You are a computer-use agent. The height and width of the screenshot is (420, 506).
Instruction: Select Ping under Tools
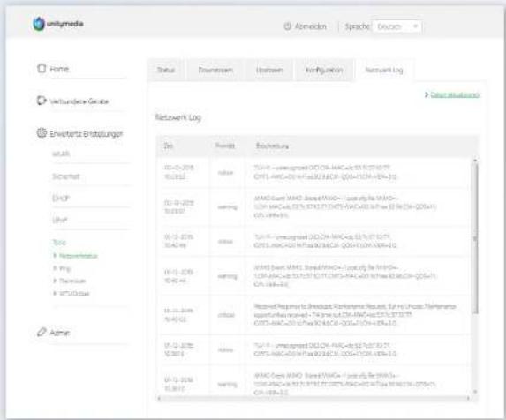64,268
